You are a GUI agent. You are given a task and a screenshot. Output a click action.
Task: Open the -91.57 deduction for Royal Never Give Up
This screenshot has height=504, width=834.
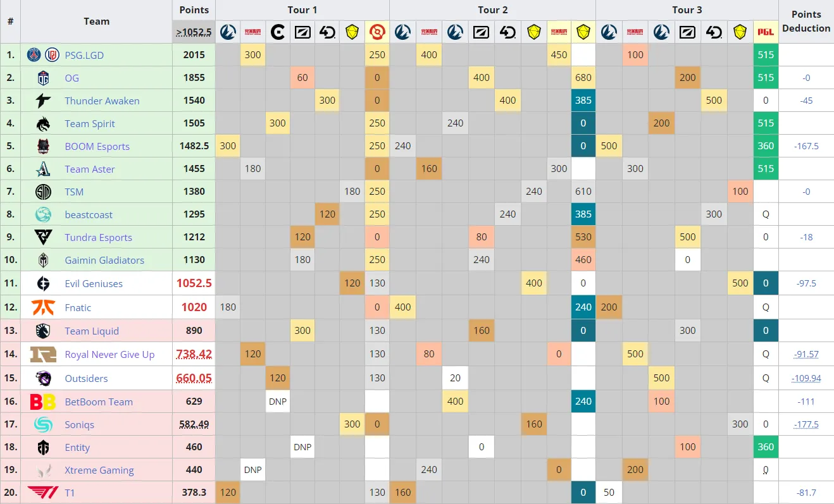(806, 354)
